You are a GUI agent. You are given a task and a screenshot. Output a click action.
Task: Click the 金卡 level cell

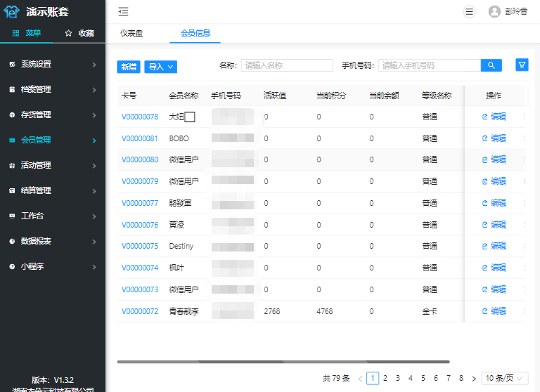coord(430,311)
